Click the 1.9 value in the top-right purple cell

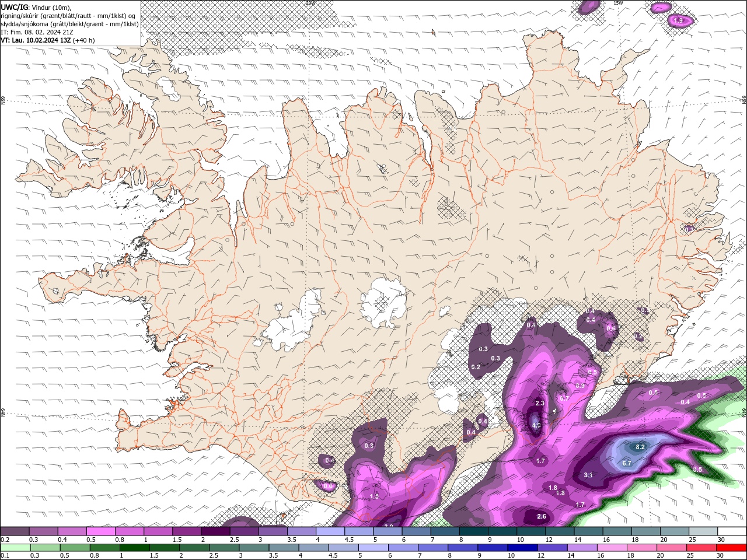tap(678, 20)
